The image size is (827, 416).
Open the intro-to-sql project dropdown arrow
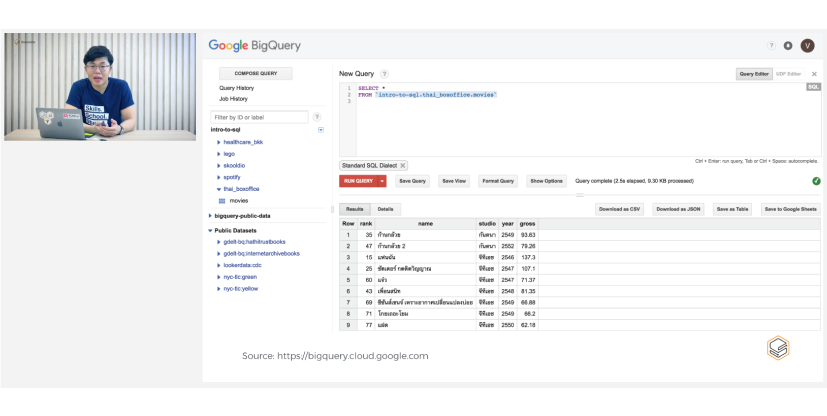point(321,130)
